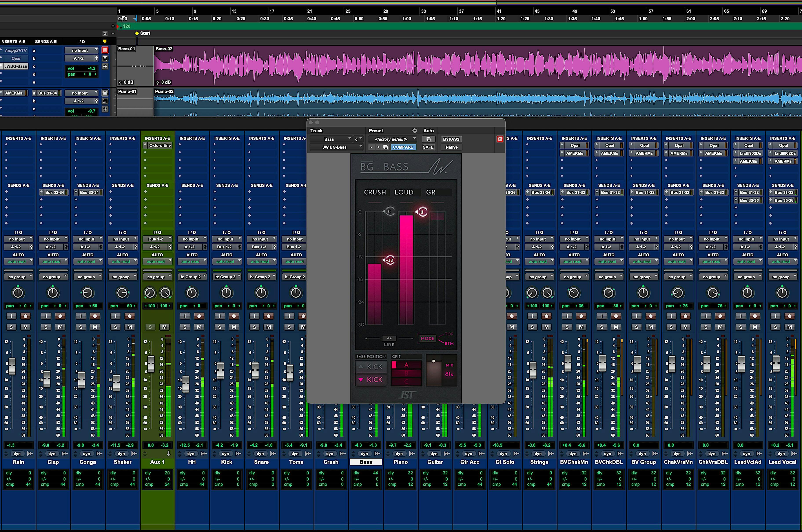The image size is (802, 532).
Task: Select grit type B
Action: tap(406, 373)
